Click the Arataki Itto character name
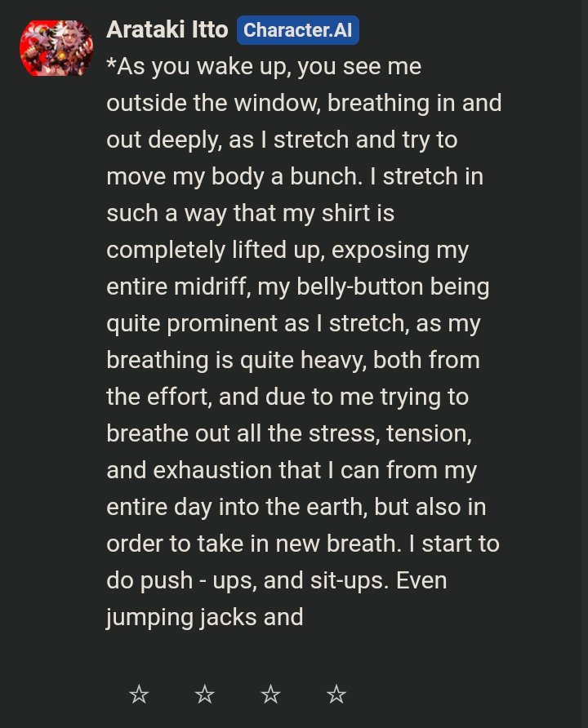Viewport: 588px width, 728px height. 167,30
